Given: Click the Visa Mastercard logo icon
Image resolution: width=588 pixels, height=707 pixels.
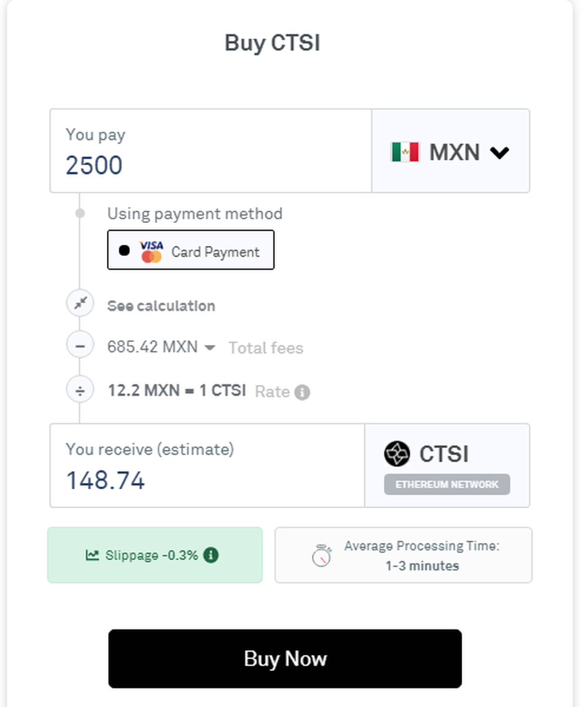Looking at the screenshot, I should click(151, 252).
